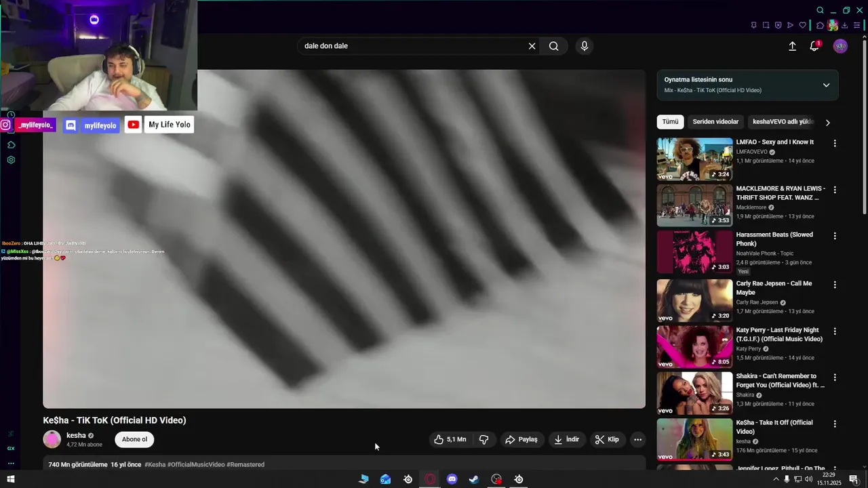Screen dimensions: 868x488
Task: Open more actions three-dots under video
Action: 637,439
